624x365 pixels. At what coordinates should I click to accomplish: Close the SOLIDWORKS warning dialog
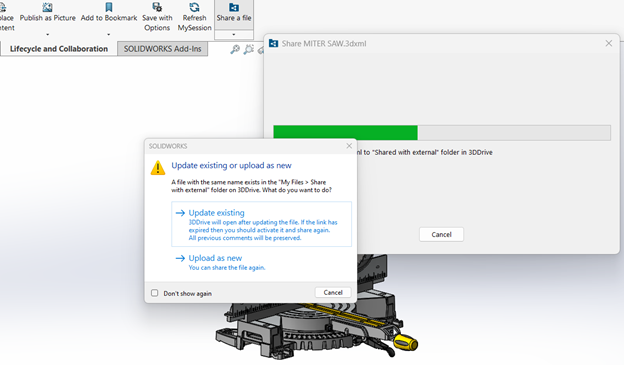point(349,146)
